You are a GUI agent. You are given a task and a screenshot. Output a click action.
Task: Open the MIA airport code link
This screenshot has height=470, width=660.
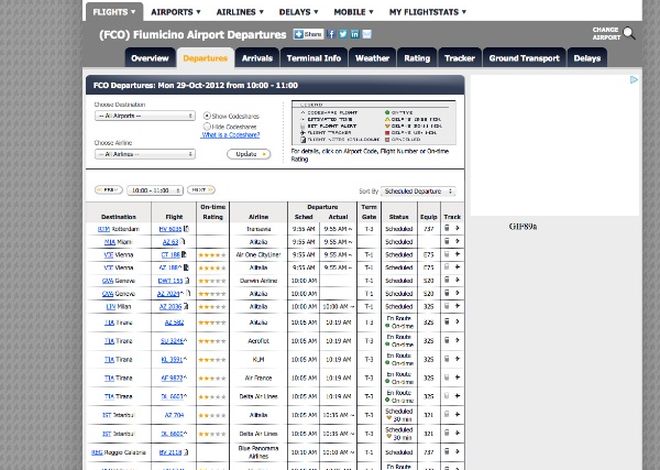(109, 242)
